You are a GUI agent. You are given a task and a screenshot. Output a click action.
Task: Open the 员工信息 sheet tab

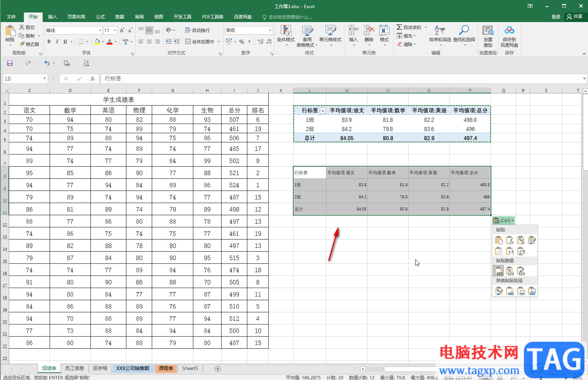coord(75,368)
